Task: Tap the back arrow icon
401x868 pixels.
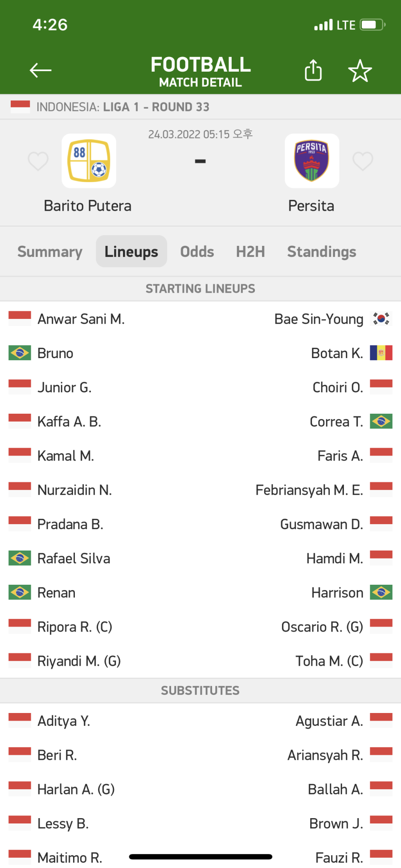Action: pos(41,70)
